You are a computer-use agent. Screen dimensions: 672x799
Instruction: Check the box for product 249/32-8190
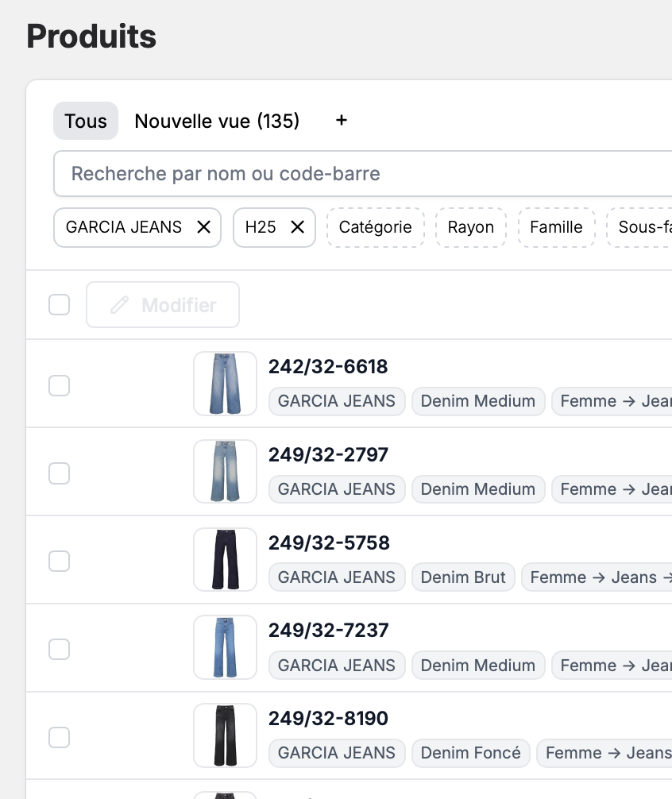click(59, 737)
